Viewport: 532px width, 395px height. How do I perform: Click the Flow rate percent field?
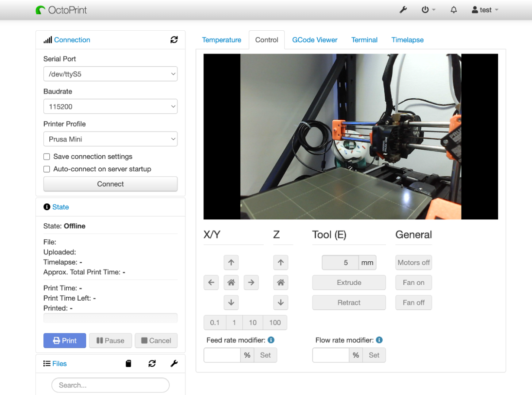331,355
